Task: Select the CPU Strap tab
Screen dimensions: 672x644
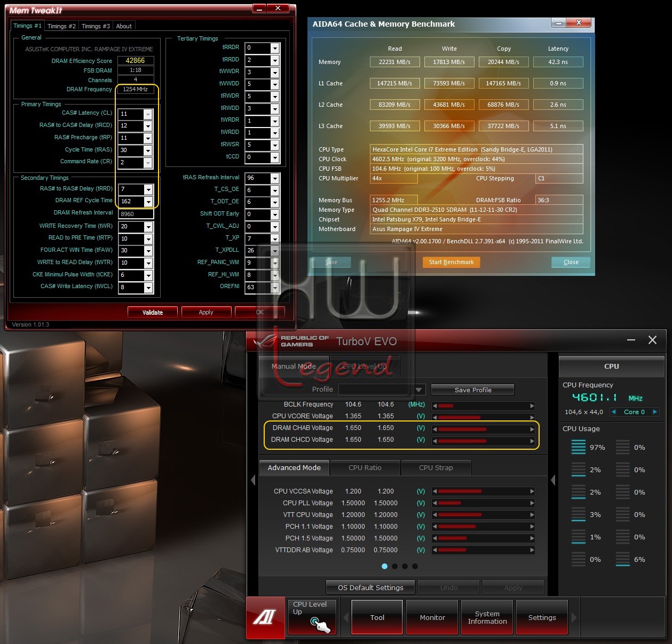Action: (x=436, y=468)
